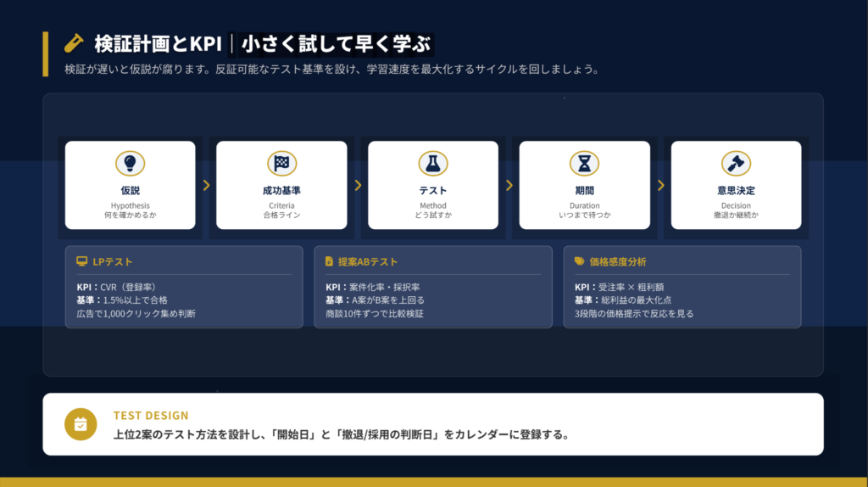The width and height of the screenshot is (868, 487).
Task: Click the tag icon next to 価格感度分析
Action: click(x=579, y=261)
